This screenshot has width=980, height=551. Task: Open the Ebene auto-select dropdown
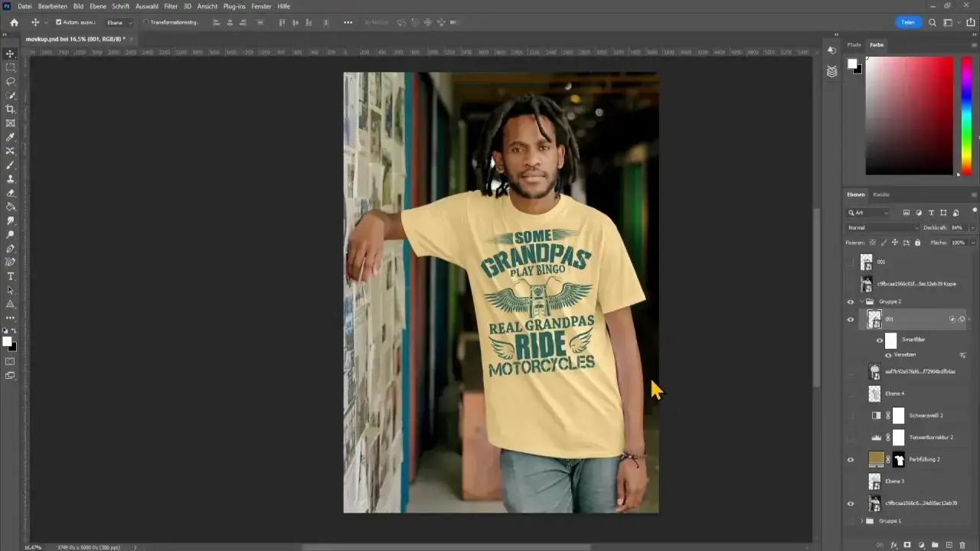pos(119,22)
